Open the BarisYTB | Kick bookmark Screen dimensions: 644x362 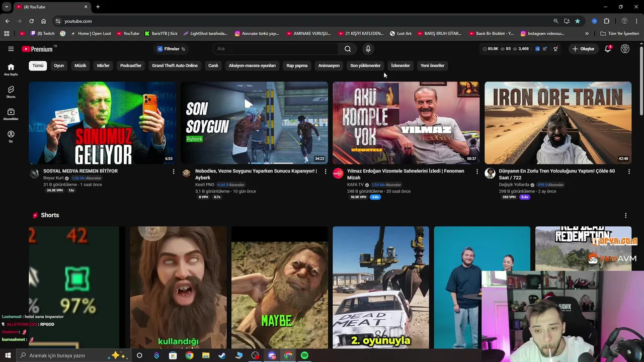[161, 34]
